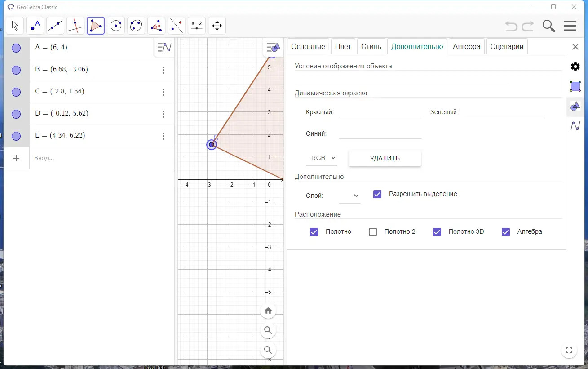Open Graphics view style bar
The height and width of the screenshot is (369, 588).
(273, 47)
